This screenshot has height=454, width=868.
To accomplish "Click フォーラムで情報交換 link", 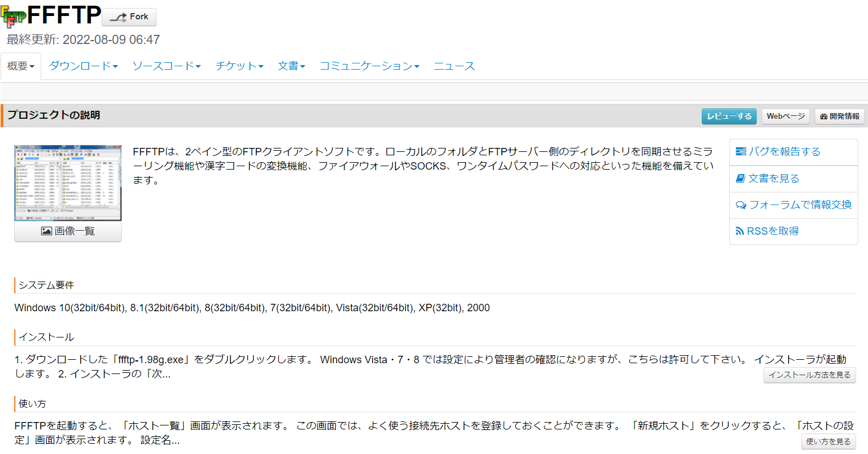I will pyautogui.click(x=794, y=205).
